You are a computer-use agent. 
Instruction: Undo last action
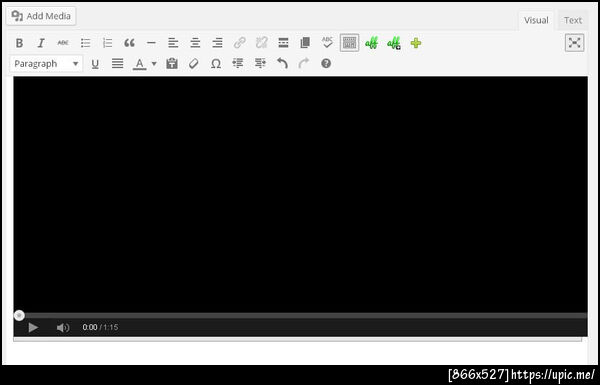pyautogui.click(x=282, y=64)
